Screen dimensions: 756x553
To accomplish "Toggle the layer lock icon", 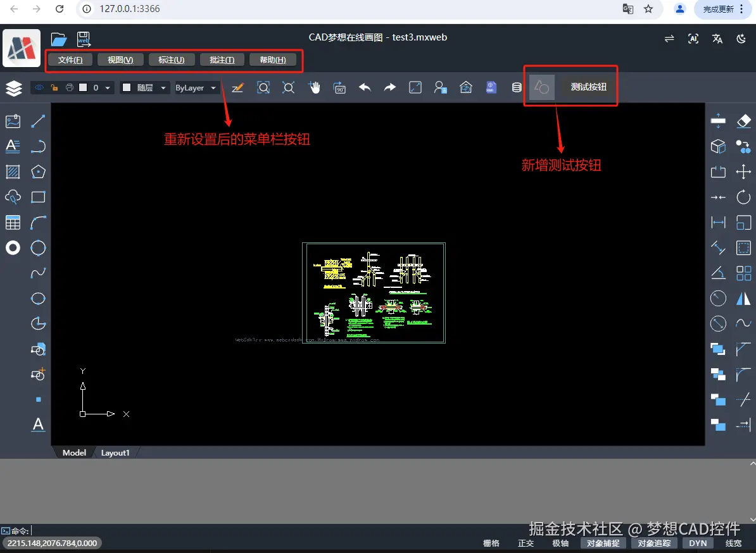I will 54,88.
